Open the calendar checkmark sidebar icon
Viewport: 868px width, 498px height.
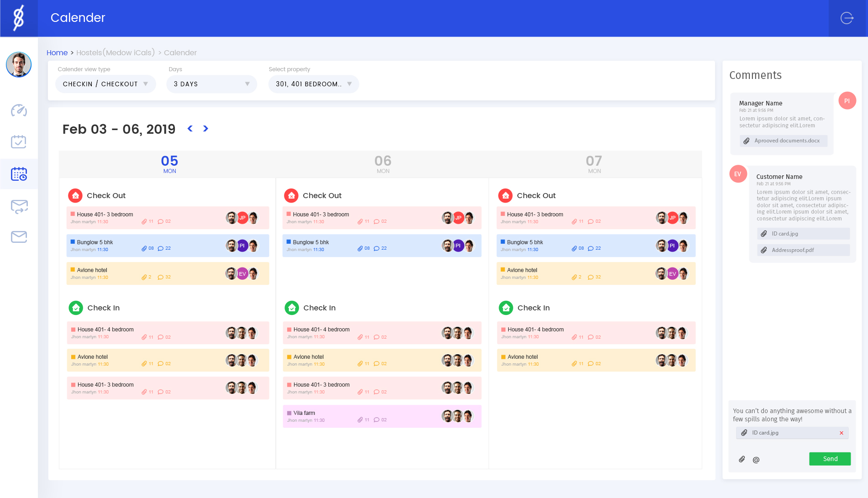[x=19, y=142]
